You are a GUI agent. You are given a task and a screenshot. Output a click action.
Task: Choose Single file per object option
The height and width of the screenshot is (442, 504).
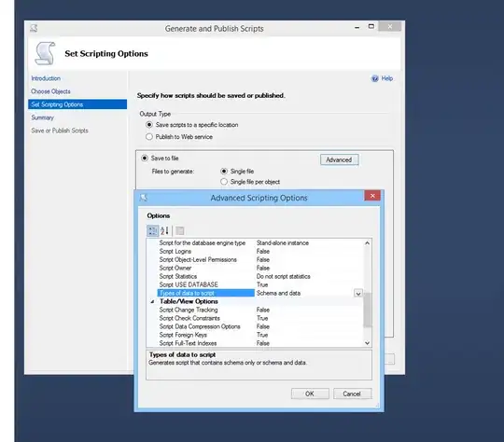224,182
